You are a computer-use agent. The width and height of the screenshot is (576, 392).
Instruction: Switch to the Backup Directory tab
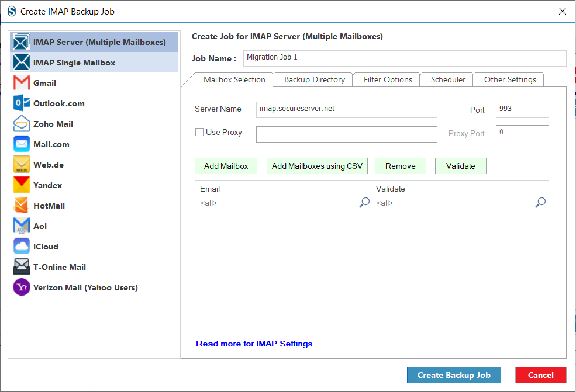pyautogui.click(x=315, y=79)
